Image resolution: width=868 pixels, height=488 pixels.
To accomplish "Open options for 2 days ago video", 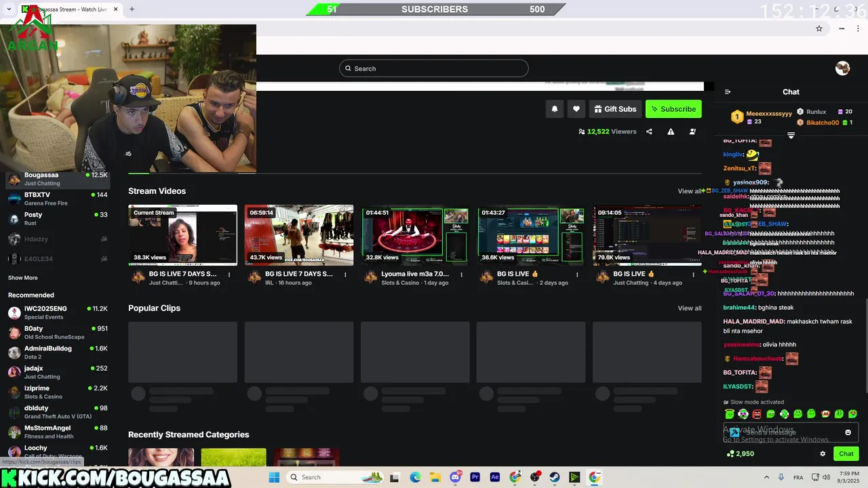I will pyautogui.click(x=577, y=274).
